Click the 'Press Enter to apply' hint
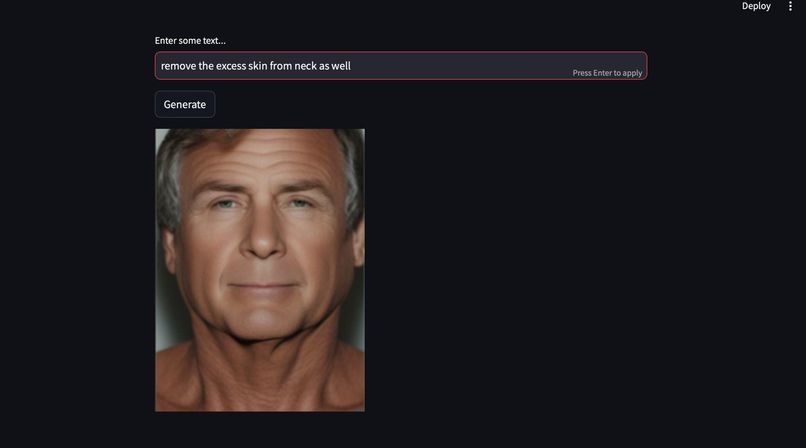This screenshot has height=448, width=806. point(607,73)
